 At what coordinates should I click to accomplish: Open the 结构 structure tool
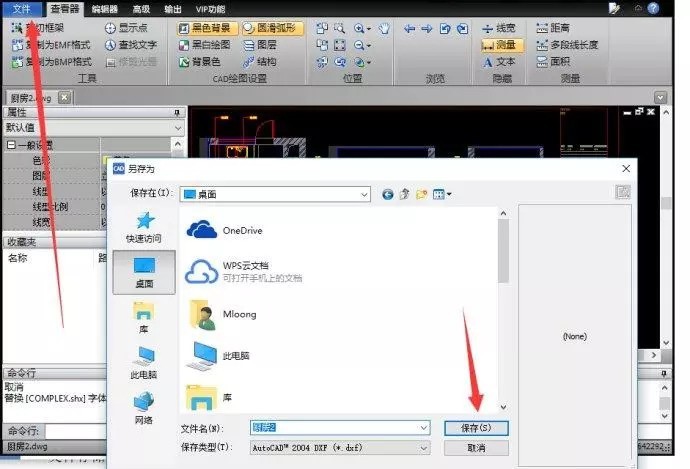point(260,62)
